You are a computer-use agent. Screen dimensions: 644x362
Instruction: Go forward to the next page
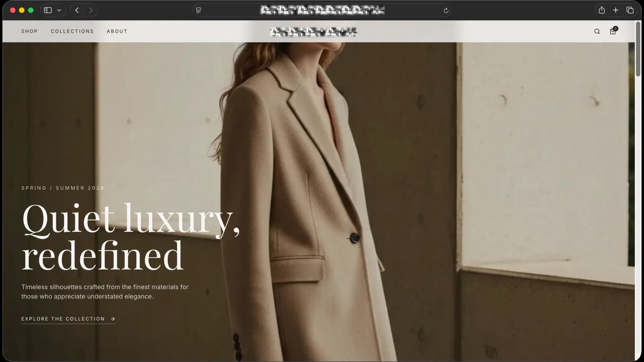click(x=91, y=10)
